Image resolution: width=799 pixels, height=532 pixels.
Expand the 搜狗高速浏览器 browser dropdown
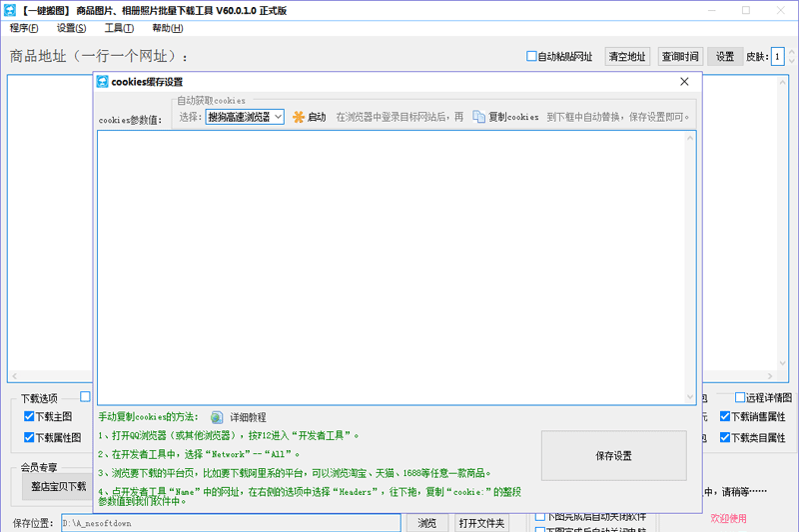(x=278, y=117)
